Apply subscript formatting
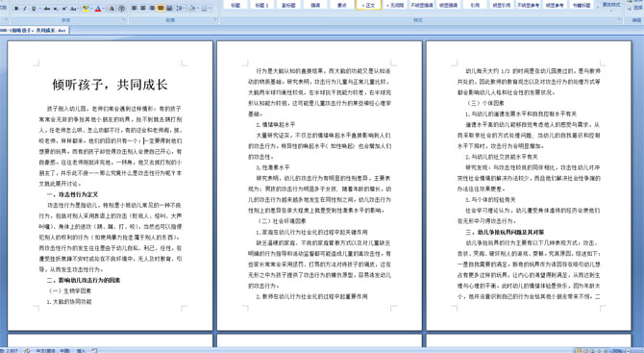This screenshot has height=353, width=644. 56,9
